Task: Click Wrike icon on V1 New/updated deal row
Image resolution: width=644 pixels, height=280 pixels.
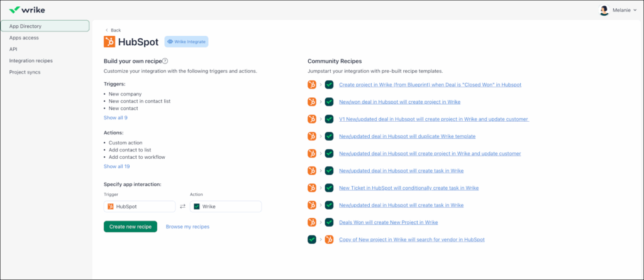Action: pyautogui.click(x=329, y=119)
